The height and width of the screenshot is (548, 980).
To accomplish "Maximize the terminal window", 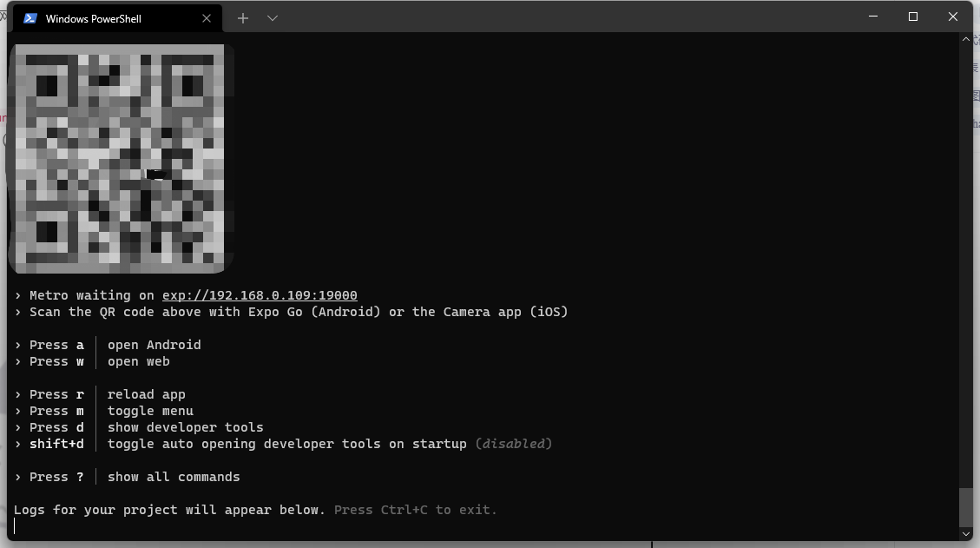I will [913, 17].
